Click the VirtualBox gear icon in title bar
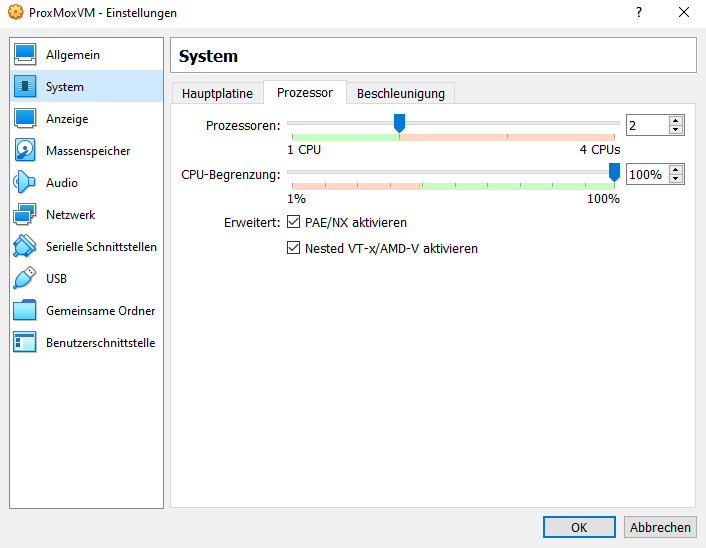This screenshot has height=548, width=706. [16, 12]
